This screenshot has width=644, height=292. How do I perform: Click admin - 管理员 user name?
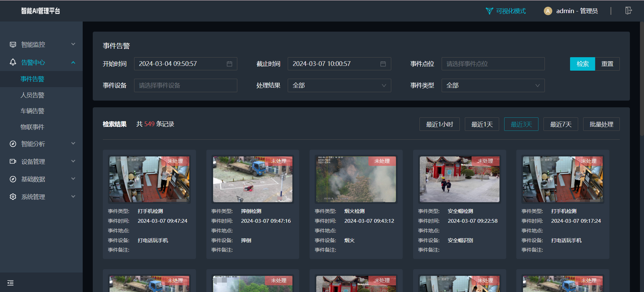[x=577, y=11]
